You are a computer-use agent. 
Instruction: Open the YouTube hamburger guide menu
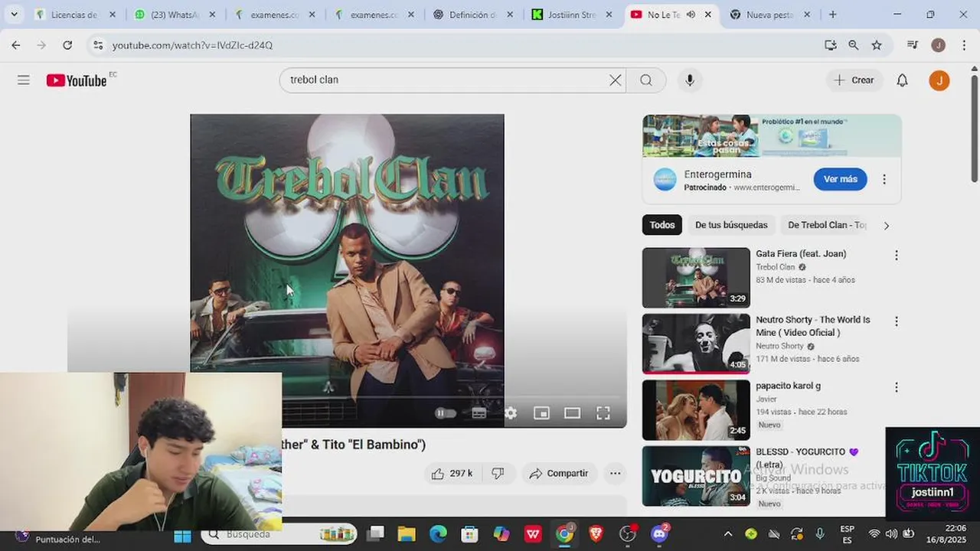(24, 80)
